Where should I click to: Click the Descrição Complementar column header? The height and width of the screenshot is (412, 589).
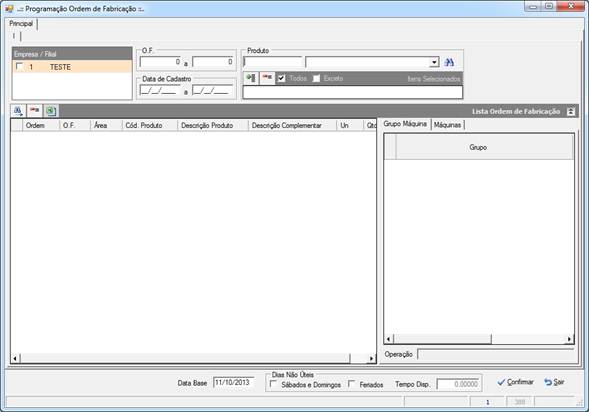[x=293, y=125]
